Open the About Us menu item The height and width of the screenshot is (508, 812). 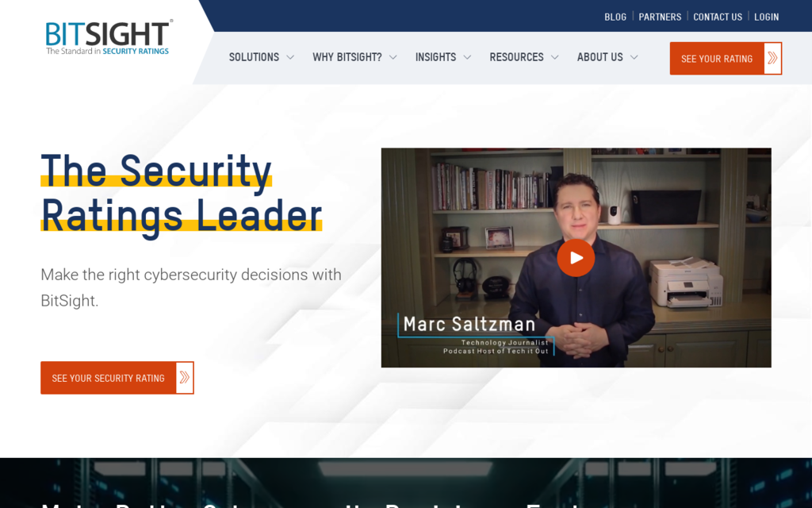pyautogui.click(x=599, y=57)
